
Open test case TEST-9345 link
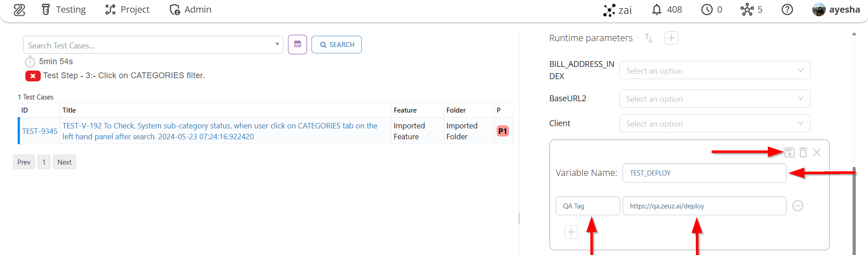point(40,131)
